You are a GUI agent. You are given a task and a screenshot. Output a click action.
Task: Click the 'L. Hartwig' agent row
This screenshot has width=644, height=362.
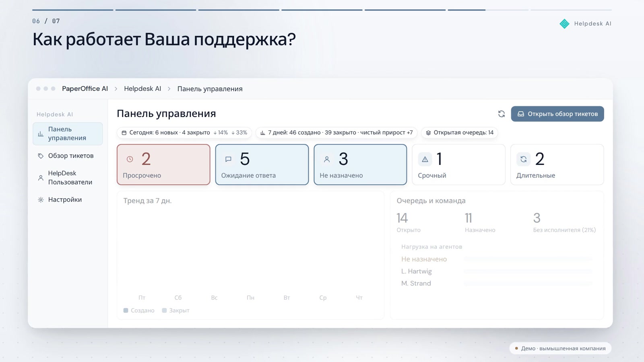click(497, 271)
